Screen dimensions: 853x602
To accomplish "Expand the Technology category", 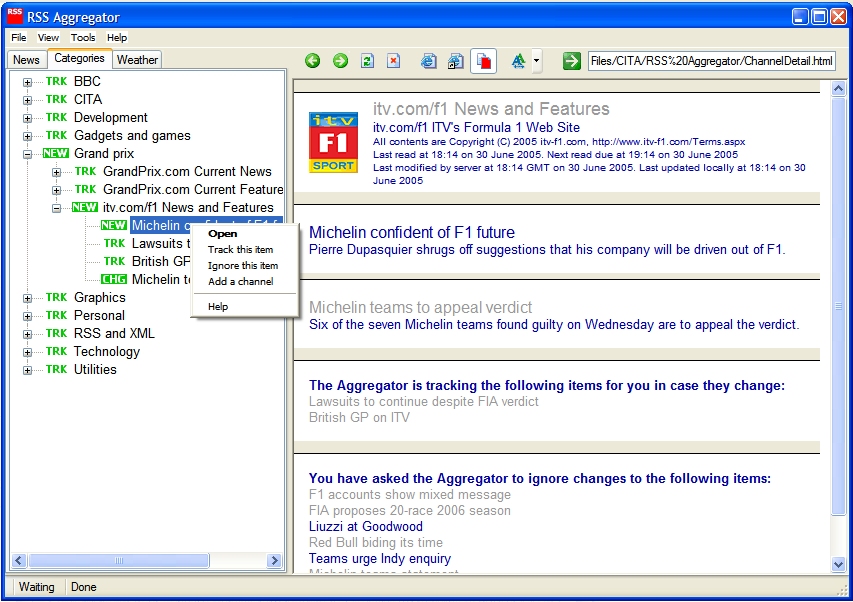I will pos(27,352).
